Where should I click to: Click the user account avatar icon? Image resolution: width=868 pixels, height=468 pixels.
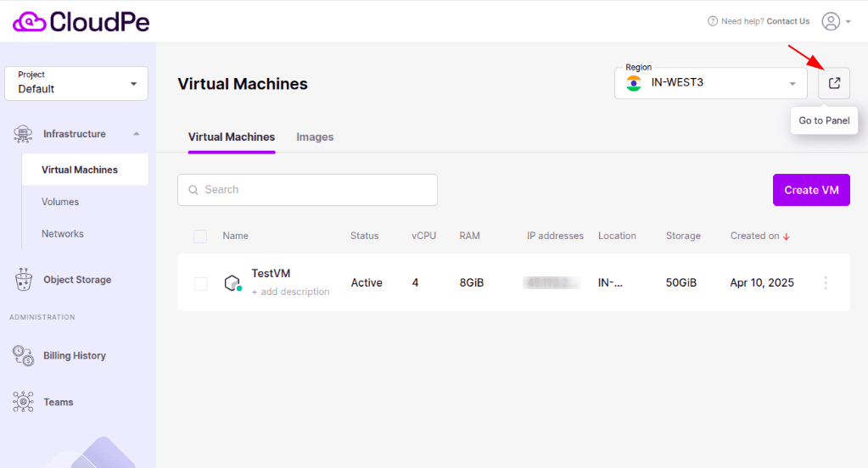(831, 21)
